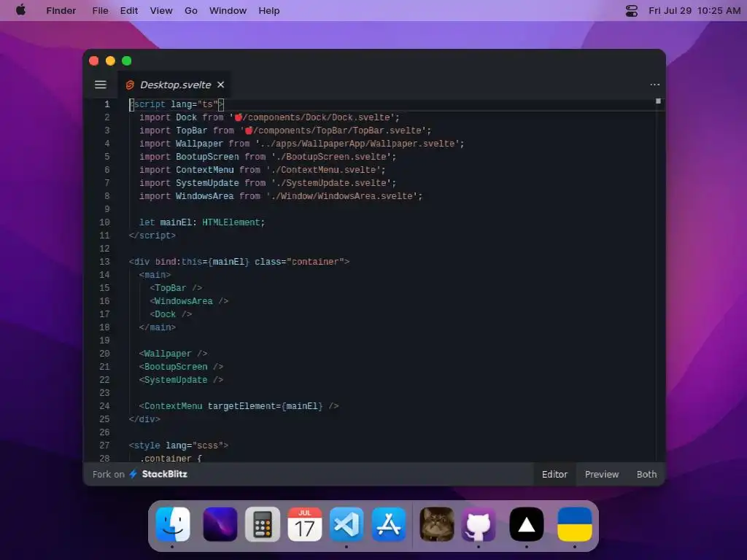
Task: Close the Desktop.svelte tab
Action: coord(220,85)
